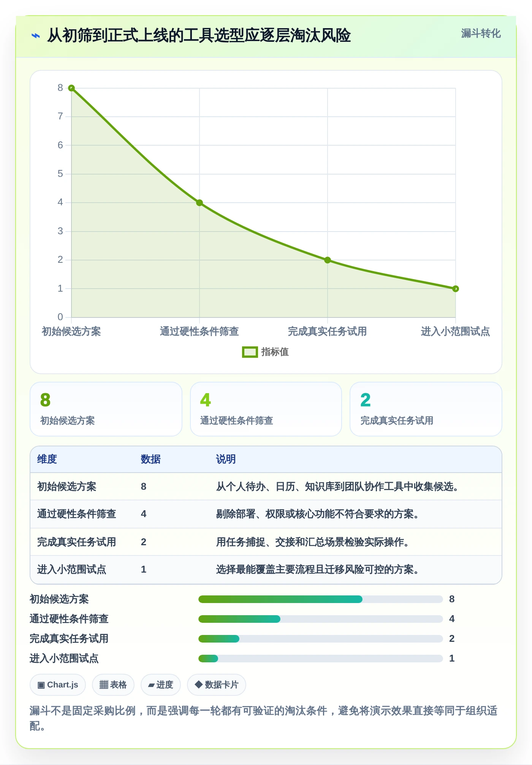
Task: Click the heading 从初筛到正式上线的工具选型
Action: pyautogui.click(x=199, y=35)
